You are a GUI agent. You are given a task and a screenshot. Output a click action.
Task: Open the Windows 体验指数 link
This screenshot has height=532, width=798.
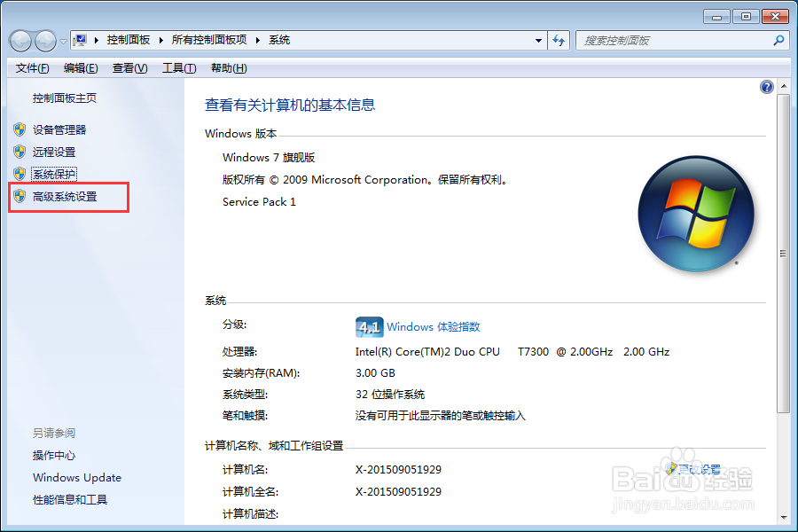(x=433, y=327)
